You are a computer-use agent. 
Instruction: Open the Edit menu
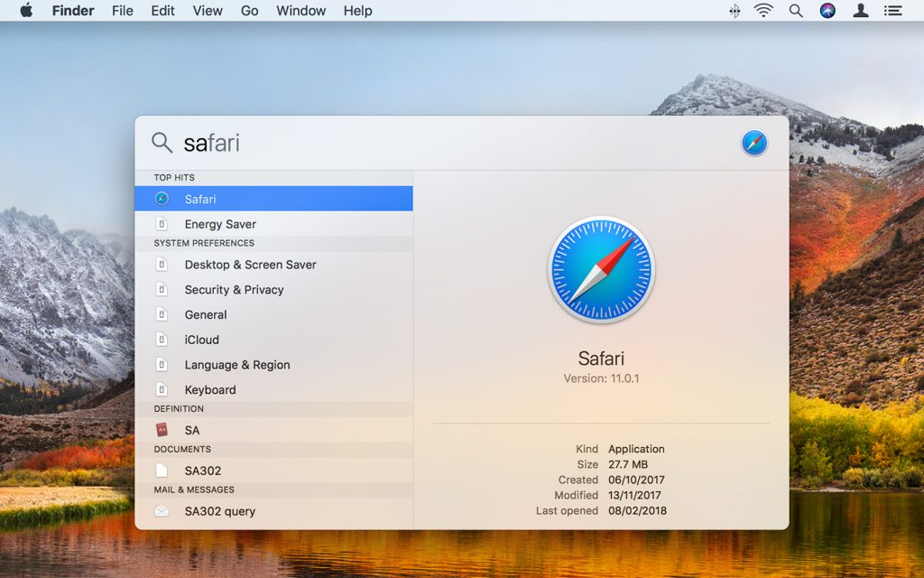pyautogui.click(x=162, y=11)
